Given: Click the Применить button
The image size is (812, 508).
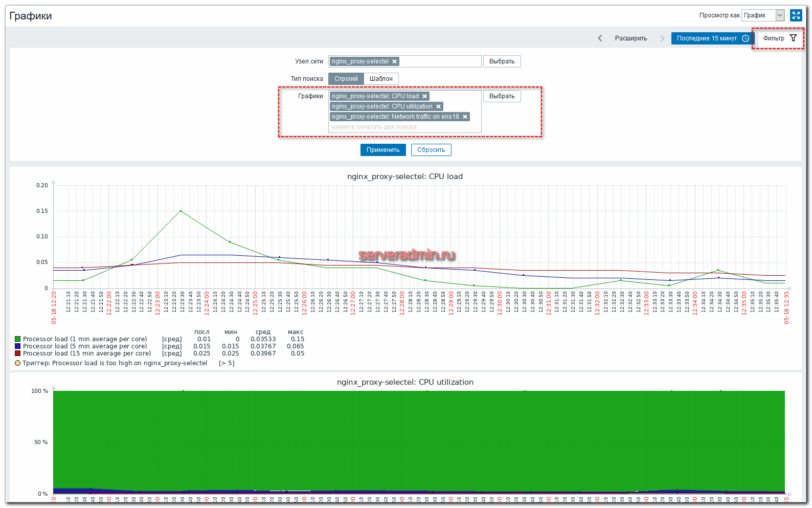Looking at the screenshot, I should point(383,150).
